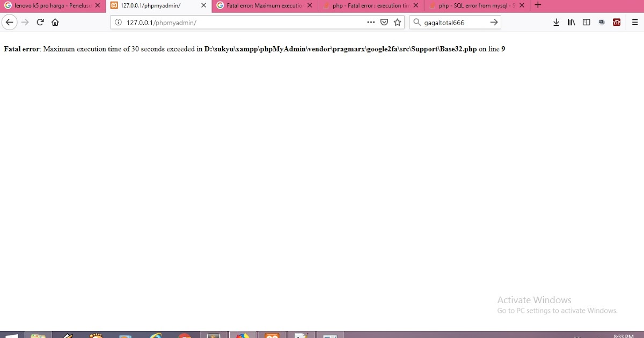Close the php - Fatal error : execution tab

point(416,5)
